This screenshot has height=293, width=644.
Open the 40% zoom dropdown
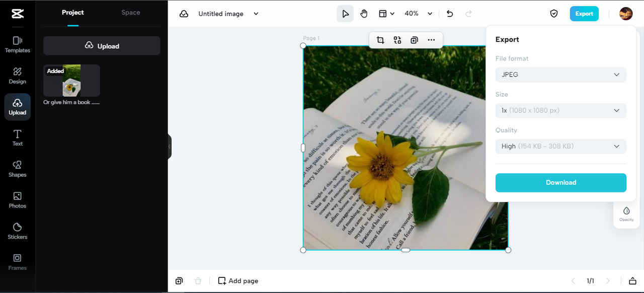coord(419,14)
